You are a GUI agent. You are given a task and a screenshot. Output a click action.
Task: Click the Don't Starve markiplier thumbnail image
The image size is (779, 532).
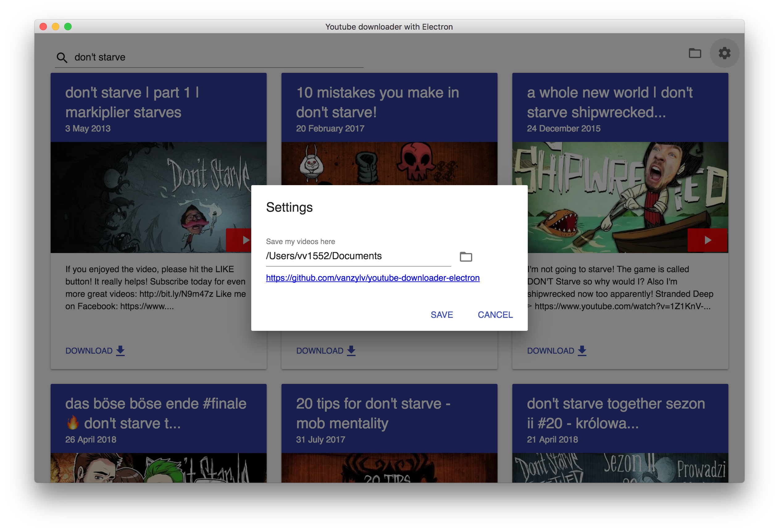pos(151,197)
